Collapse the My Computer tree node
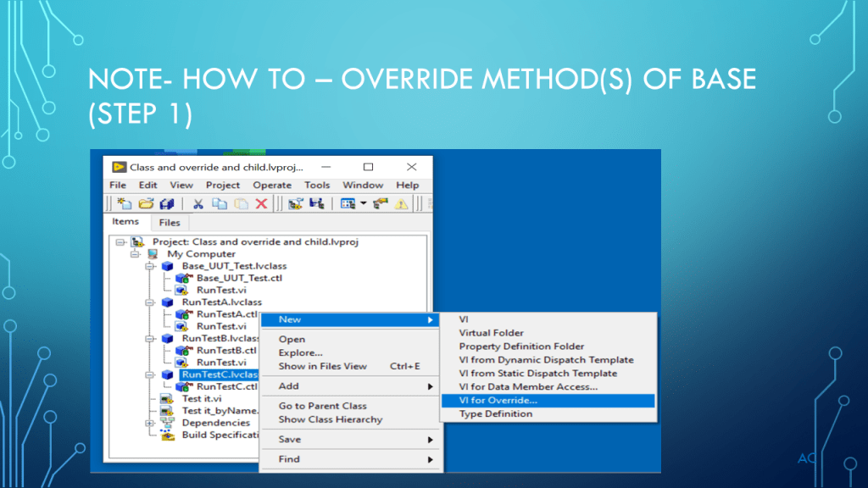This screenshot has width=868, height=488. tap(134, 253)
